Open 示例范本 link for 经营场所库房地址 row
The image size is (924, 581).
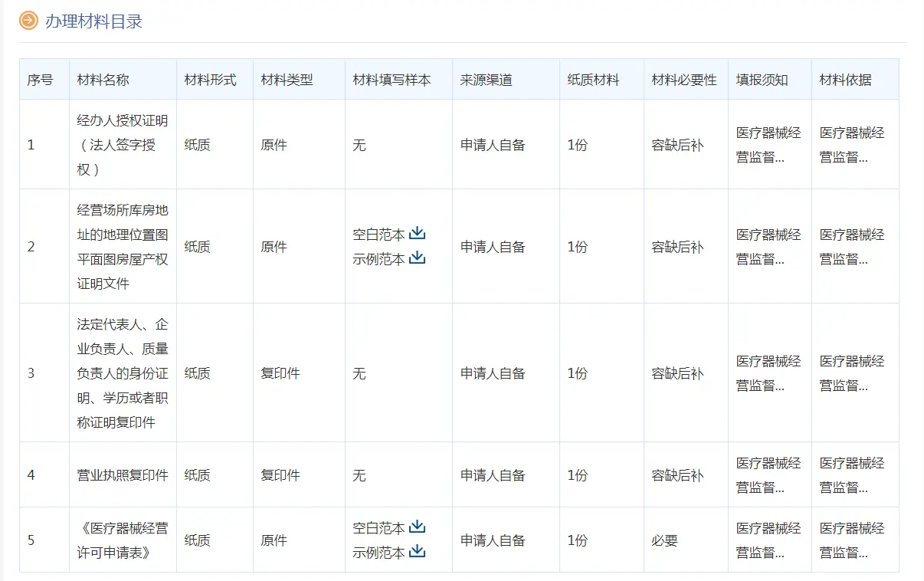(x=378, y=258)
